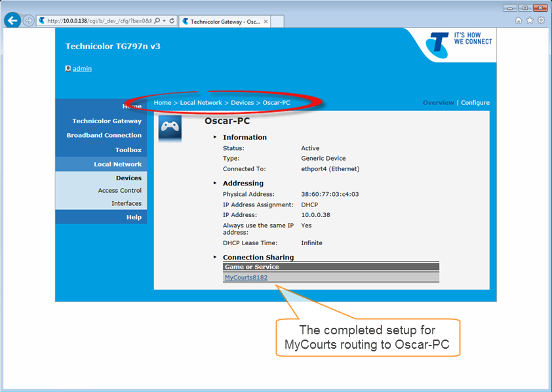This screenshot has width=552, height=392.
Task: Click the browser forward arrow button
Action: click(28, 20)
